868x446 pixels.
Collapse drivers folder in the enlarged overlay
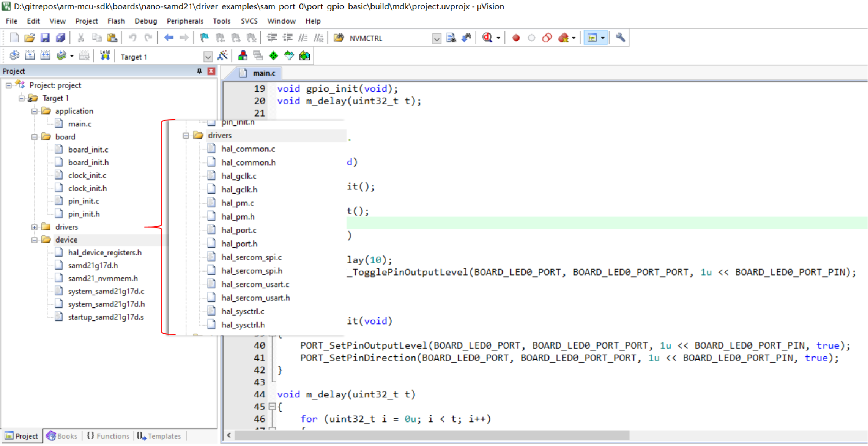(x=186, y=136)
